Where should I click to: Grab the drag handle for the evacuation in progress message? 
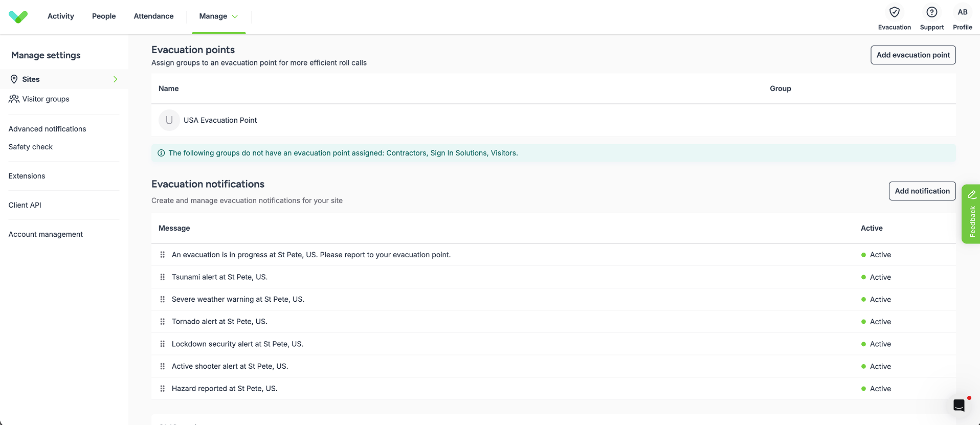click(x=162, y=255)
